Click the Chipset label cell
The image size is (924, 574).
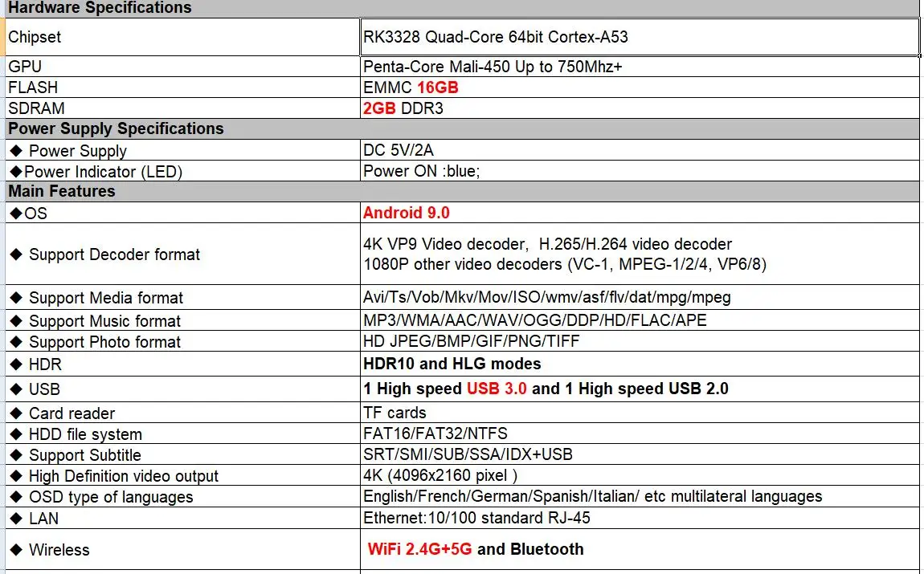tap(182, 37)
